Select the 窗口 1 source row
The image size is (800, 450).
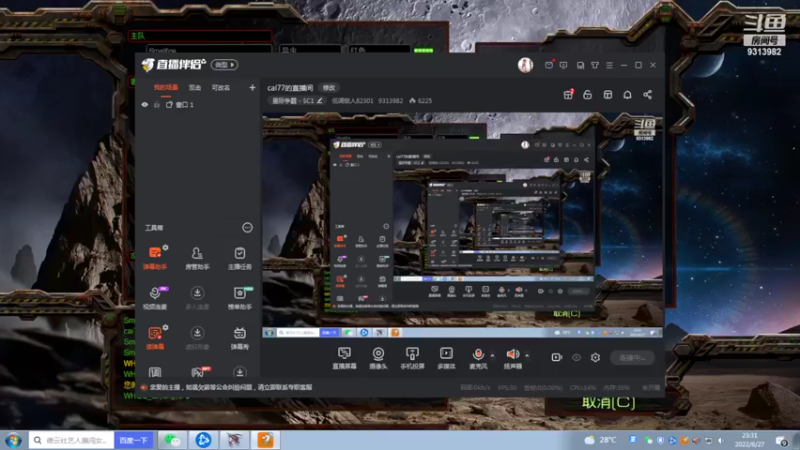[x=198, y=105]
